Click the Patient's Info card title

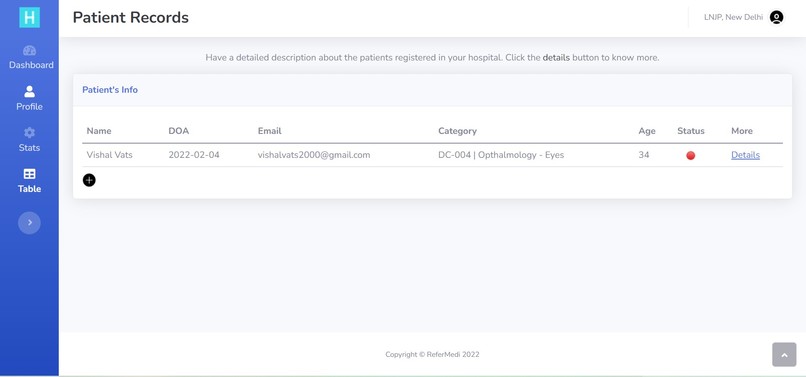[110, 89]
